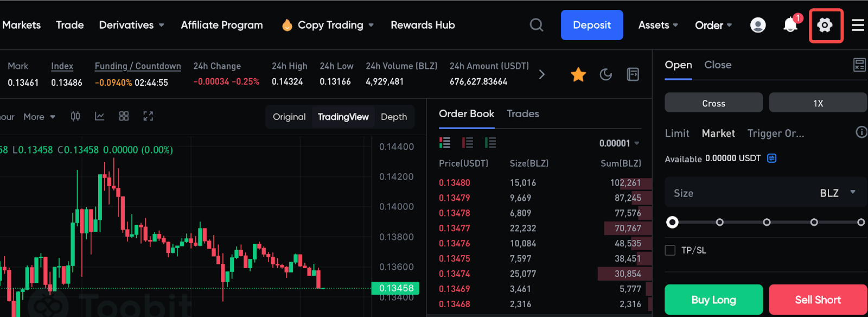Viewport: 868px width, 317px height.
Task: Select the Limit order type
Action: 677,133
